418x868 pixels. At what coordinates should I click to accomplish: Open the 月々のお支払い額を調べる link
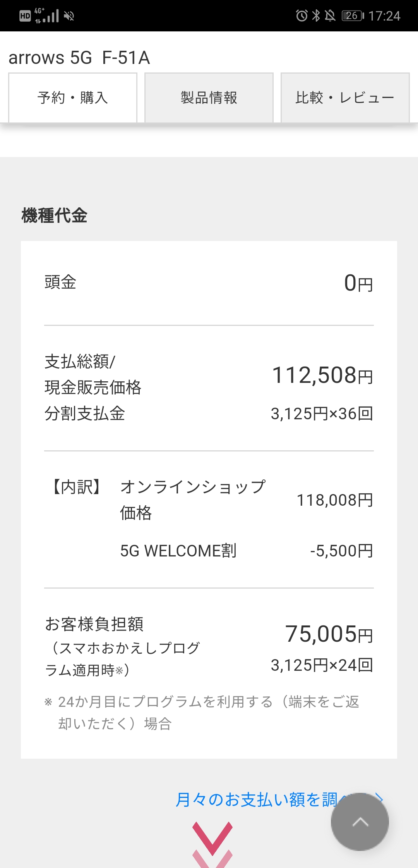255,799
